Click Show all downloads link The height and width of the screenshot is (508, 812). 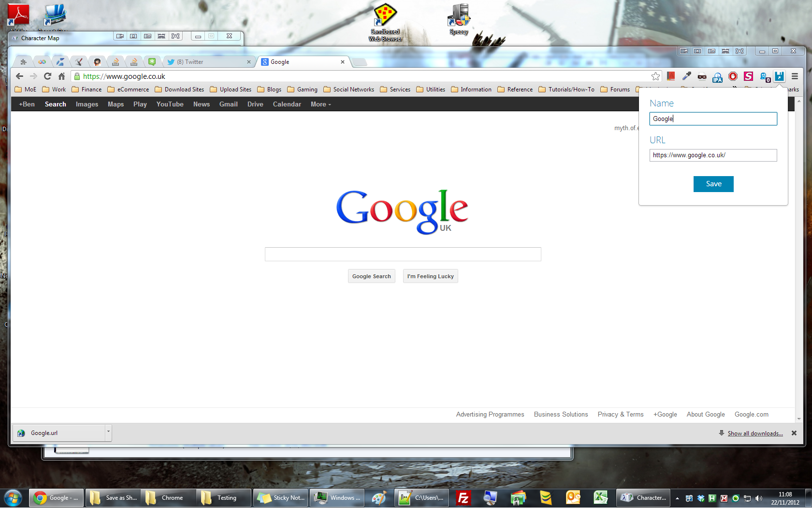click(755, 433)
